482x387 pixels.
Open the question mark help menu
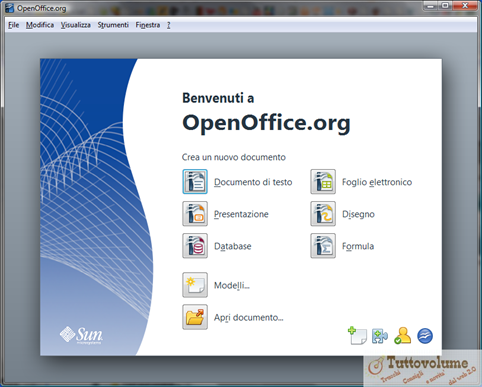click(169, 25)
